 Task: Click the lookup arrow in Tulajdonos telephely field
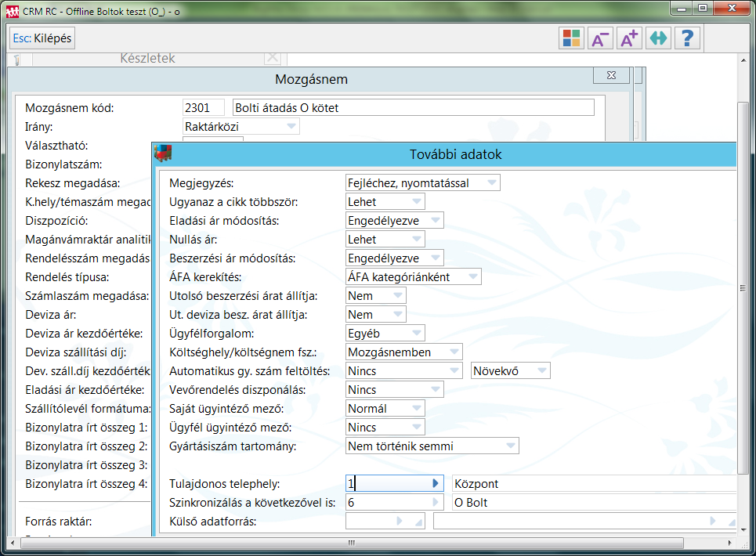(x=436, y=484)
